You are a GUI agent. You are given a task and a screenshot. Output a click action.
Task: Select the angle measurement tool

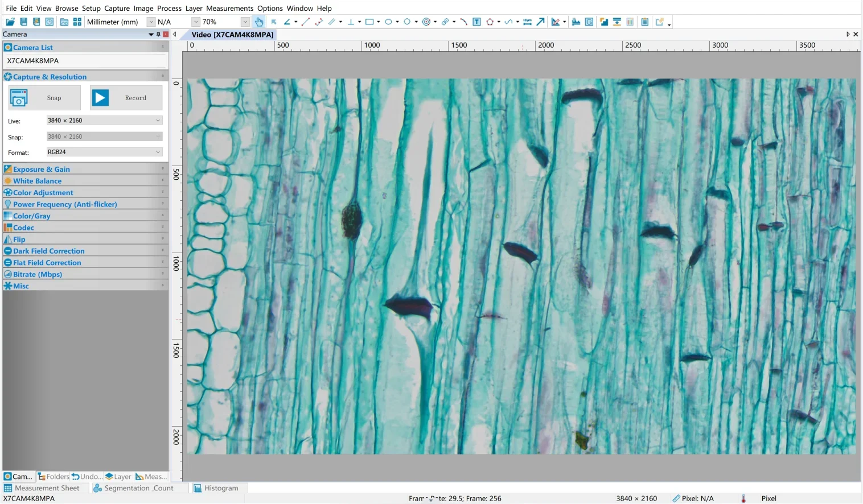287,22
